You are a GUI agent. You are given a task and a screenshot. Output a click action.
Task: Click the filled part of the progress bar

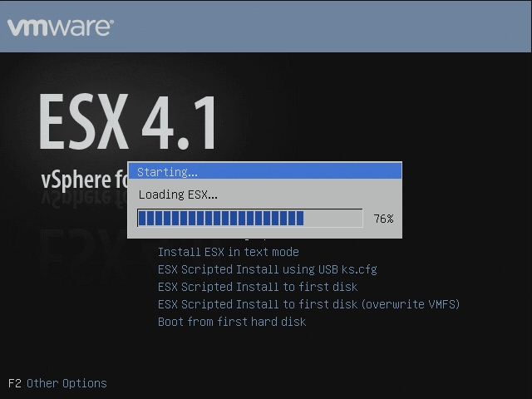220,219
